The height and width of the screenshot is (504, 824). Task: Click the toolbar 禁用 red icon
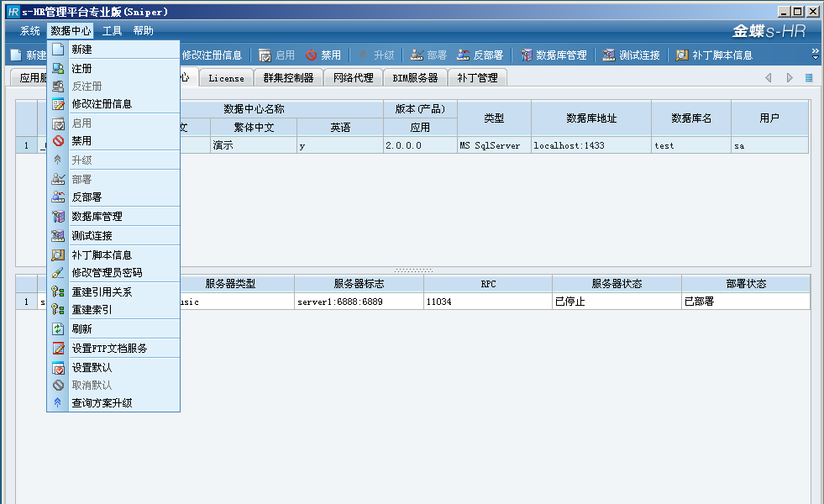tap(311, 55)
